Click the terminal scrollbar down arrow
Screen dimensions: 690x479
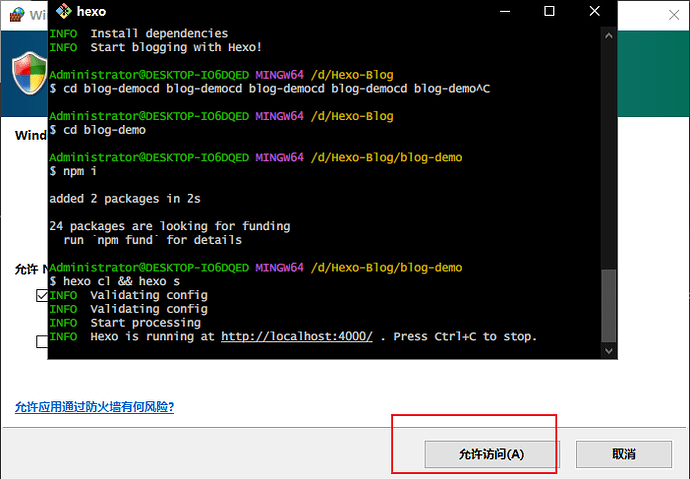[609, 351]
